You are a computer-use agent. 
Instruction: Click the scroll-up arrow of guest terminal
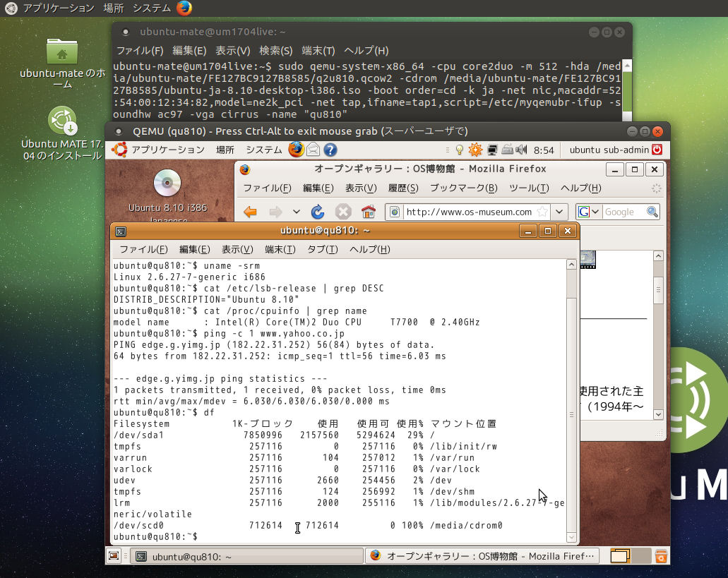pos(571,265)
